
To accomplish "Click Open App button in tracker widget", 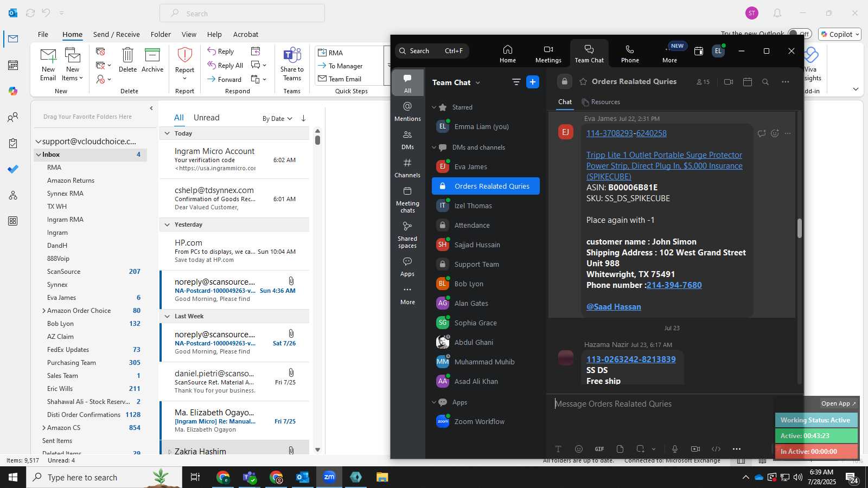I will [x=838, y=403].
